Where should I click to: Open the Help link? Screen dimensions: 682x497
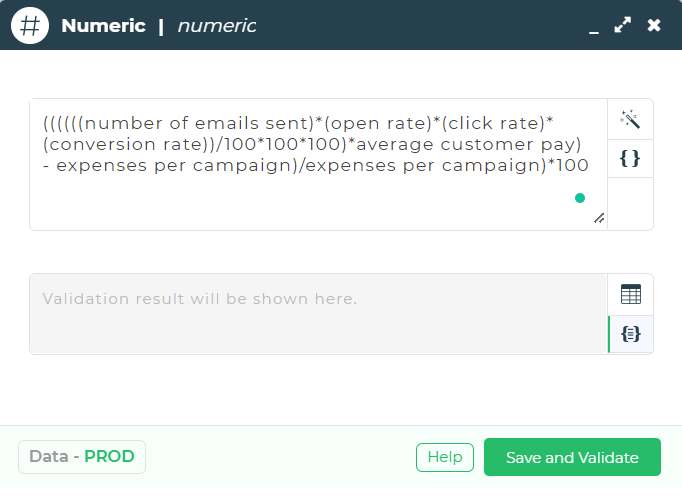pos(445,457)
